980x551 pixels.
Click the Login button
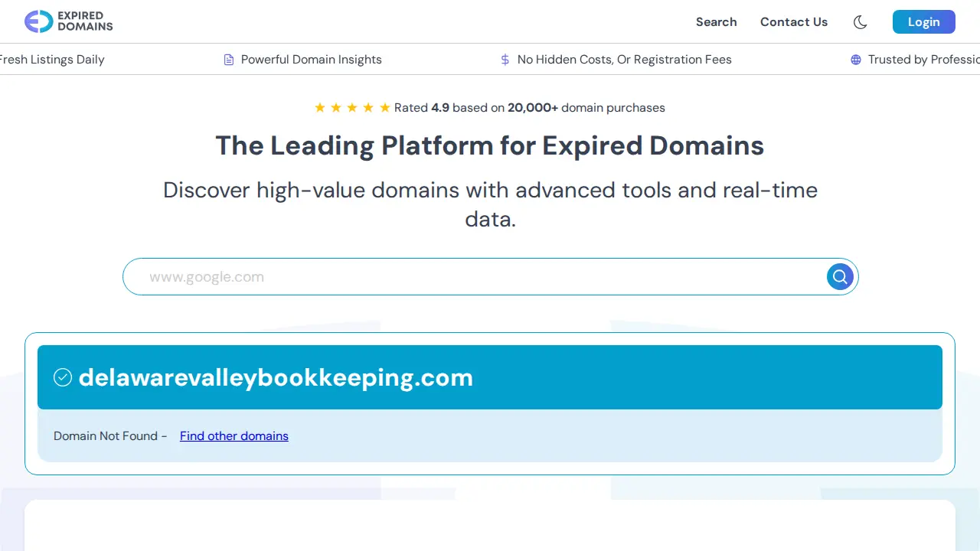(923, 21)
